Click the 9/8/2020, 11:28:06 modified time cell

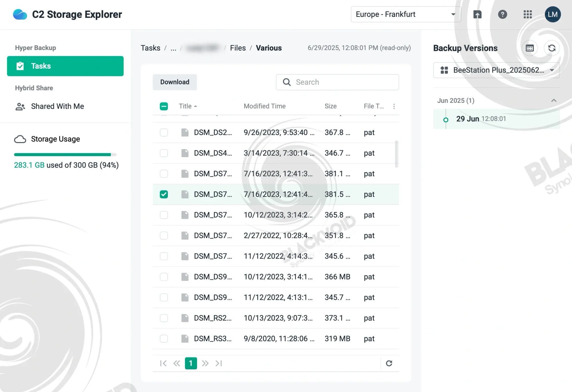[279, 339]
